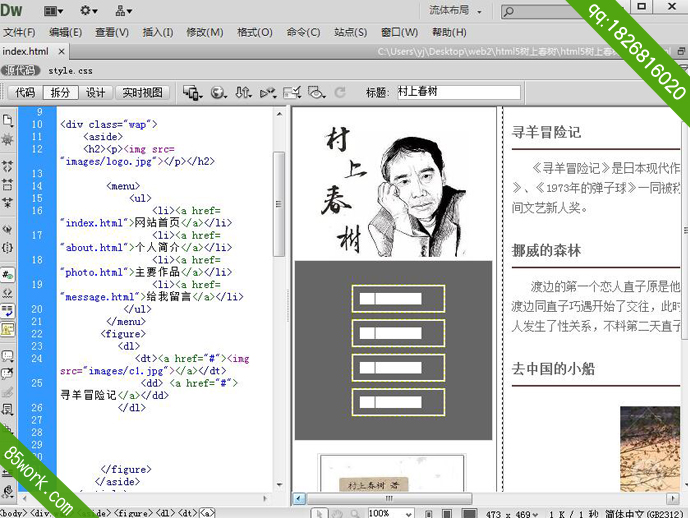Viewport: 690px width, 518px height.
Task: Toggle highlight invalid code icon
Action: [7, 293]
